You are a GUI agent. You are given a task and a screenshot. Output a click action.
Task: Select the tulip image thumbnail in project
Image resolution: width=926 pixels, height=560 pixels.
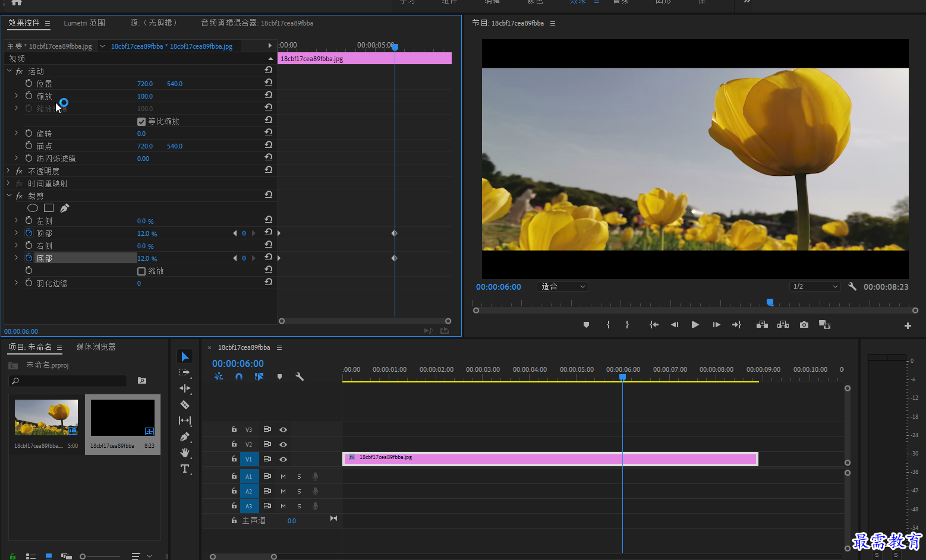pos(46,417)
